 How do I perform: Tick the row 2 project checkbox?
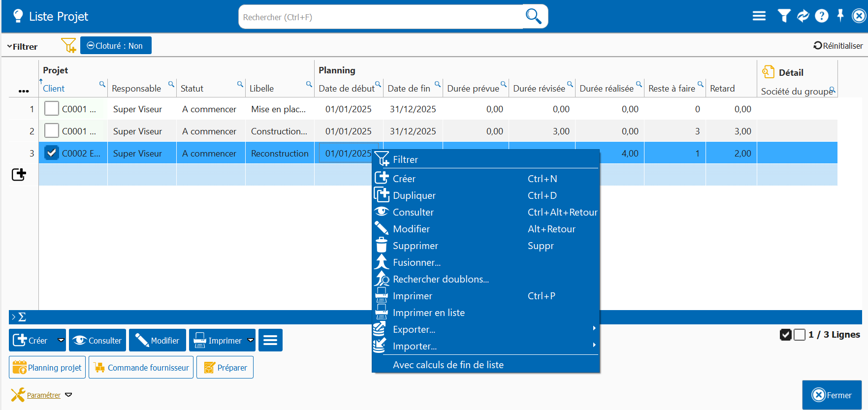tap(52, 131)
